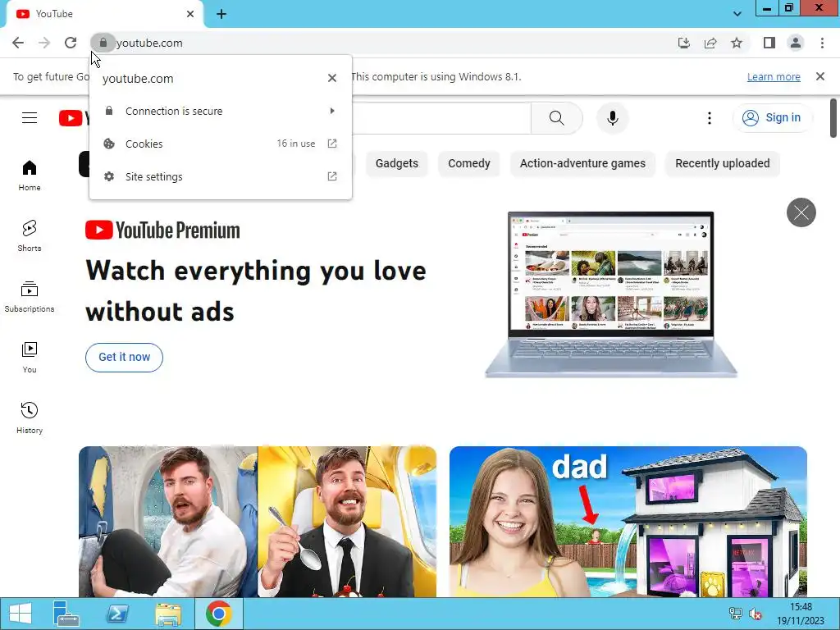
Task: Open the airplane video thumbnail
Action: pos(257,522)
